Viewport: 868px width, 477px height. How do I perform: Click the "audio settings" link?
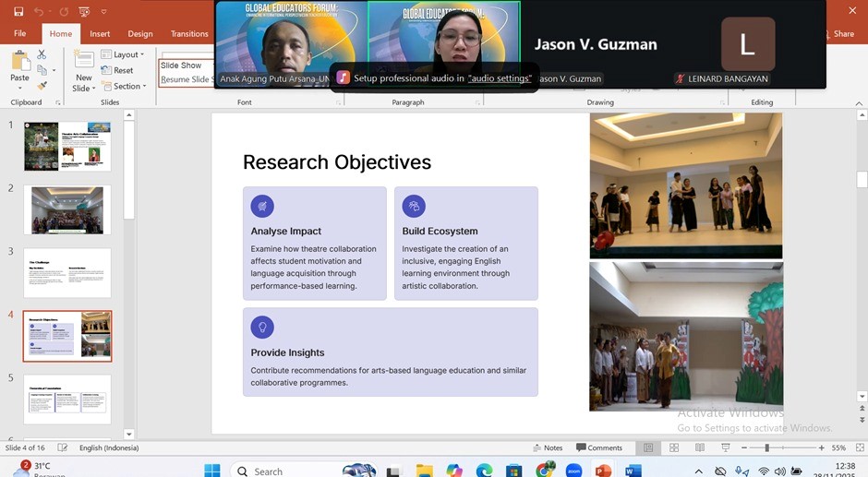click(x=500, y=78)
